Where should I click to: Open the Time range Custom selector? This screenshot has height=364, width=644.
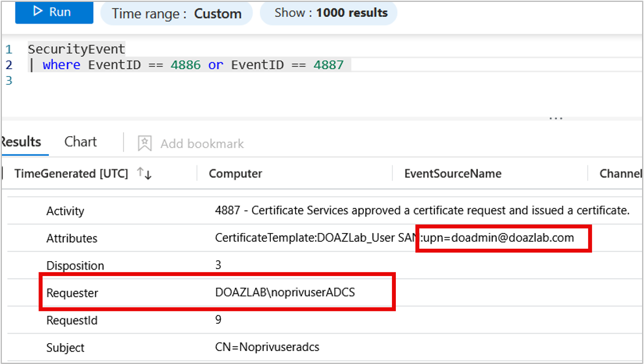click(176, 14)
